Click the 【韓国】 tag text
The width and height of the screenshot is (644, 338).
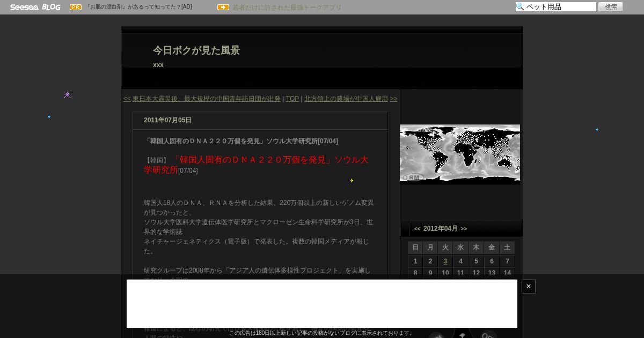[x=157, y=160]
